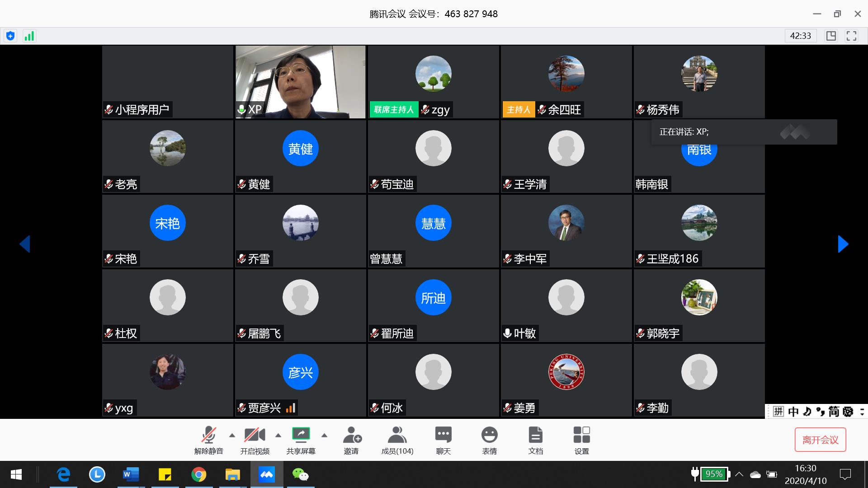Open Chrome from the taskbar
The image size is (868, 488).
click(199, 474)
